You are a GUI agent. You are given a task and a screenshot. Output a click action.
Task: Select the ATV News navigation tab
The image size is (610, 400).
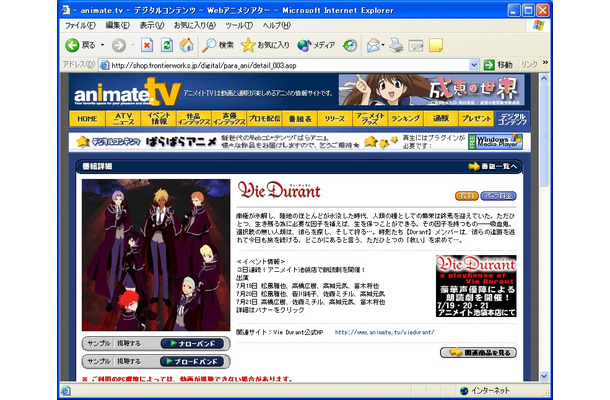tap(123, 119)
